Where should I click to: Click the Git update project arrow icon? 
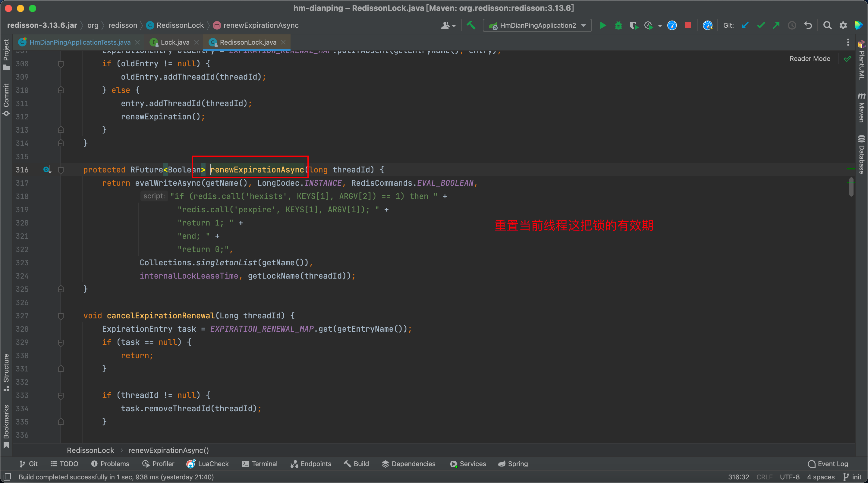pos(745,25)
